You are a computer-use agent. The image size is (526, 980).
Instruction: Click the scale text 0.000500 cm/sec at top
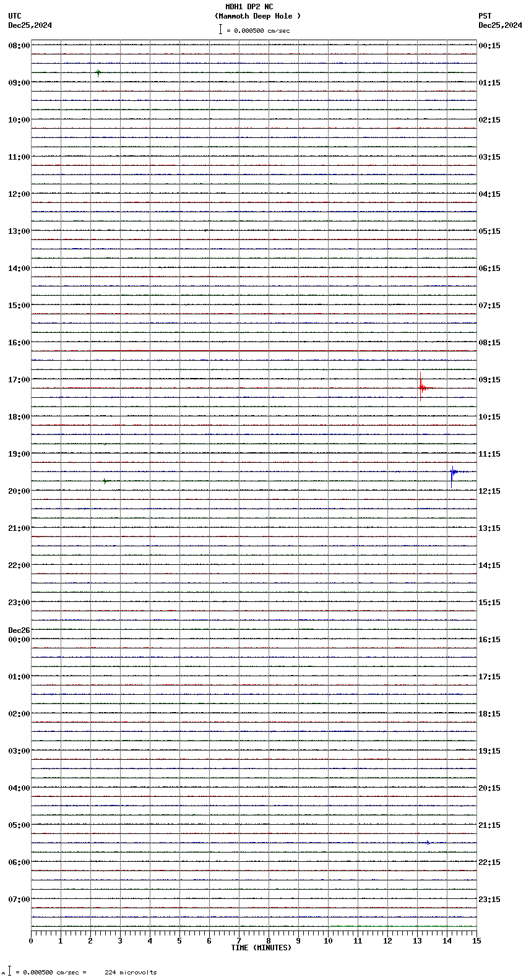pyautogui.click(x=262, y=30)
